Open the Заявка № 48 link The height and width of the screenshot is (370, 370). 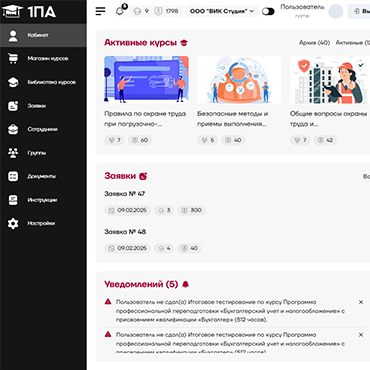(x=125, y=232)
